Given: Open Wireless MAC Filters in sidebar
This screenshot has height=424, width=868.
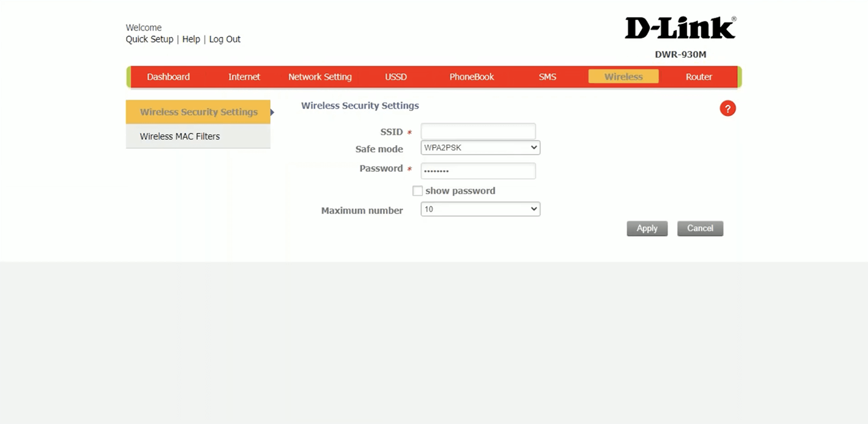Looking at the screenshot, I should pos(180,137).
